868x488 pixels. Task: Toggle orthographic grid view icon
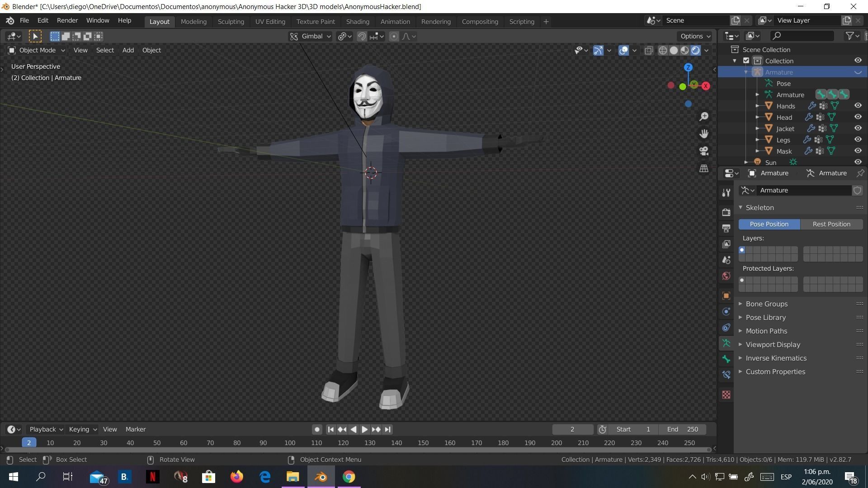click(x=704, y=168)
